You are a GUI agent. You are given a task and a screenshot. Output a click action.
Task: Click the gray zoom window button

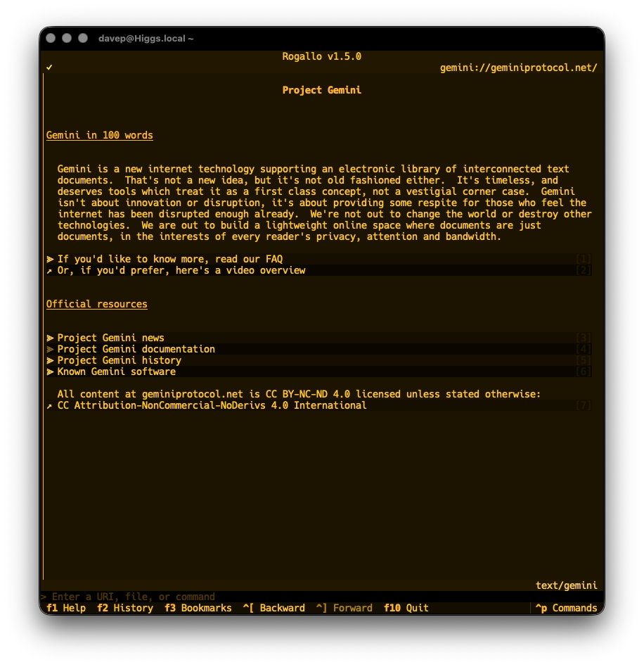click(83, 38)
